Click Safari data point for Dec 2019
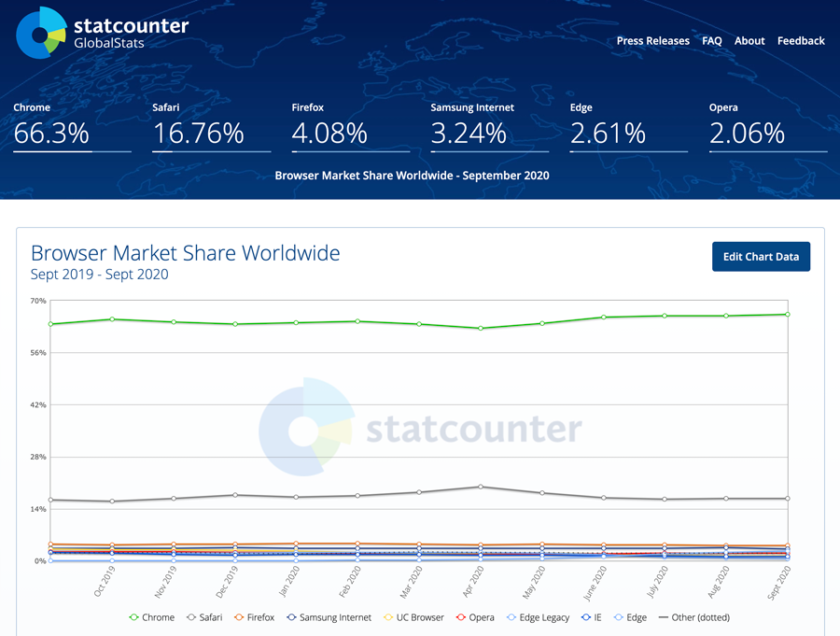840x636 pixels. tap(235, 495)
